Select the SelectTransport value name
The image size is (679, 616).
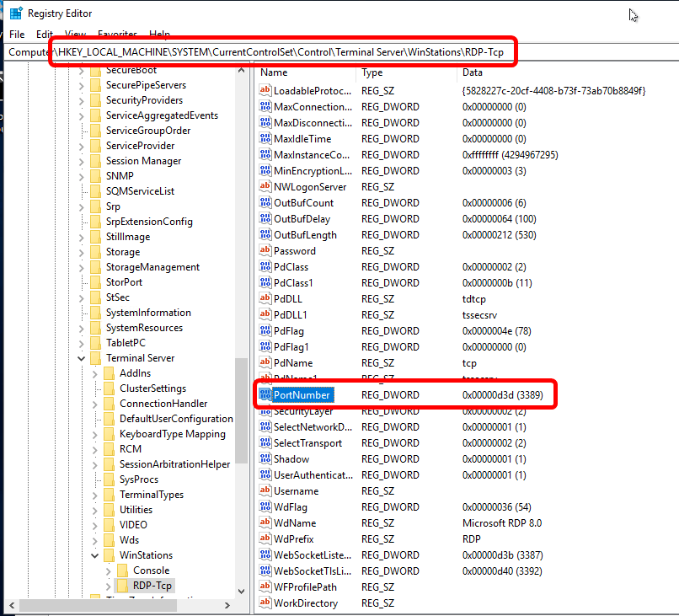coord(307,443)
